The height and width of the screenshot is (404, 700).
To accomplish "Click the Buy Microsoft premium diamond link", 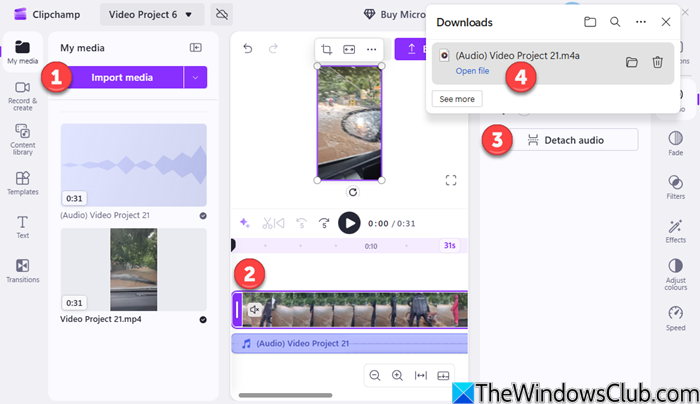I will (395, 15).
